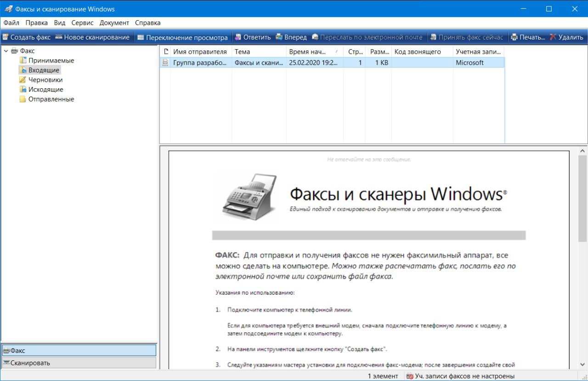The width and height of the screenshot is (588, 381).
Task: Click the fax document icon in list row
Action: (x=165, y=63)
